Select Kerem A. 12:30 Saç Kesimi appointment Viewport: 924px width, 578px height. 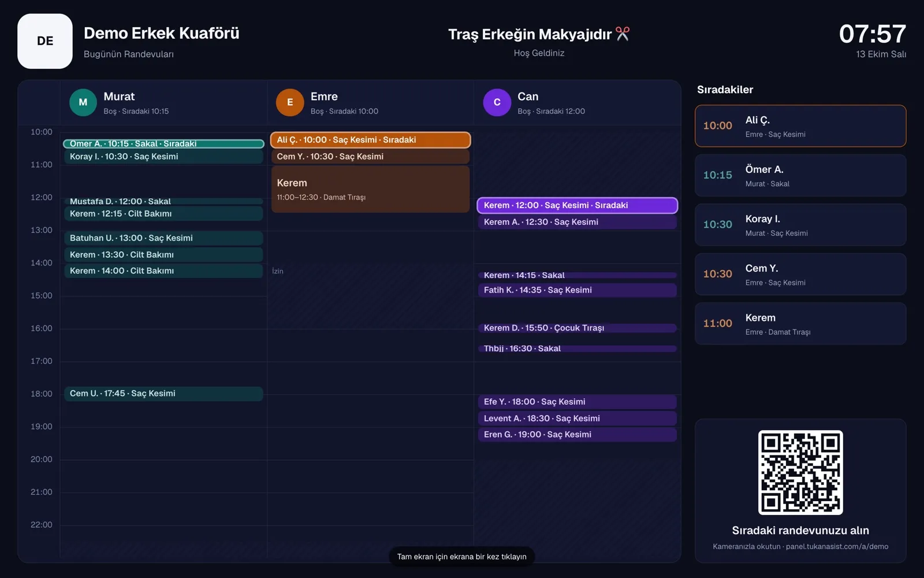[x=577, y=222]
